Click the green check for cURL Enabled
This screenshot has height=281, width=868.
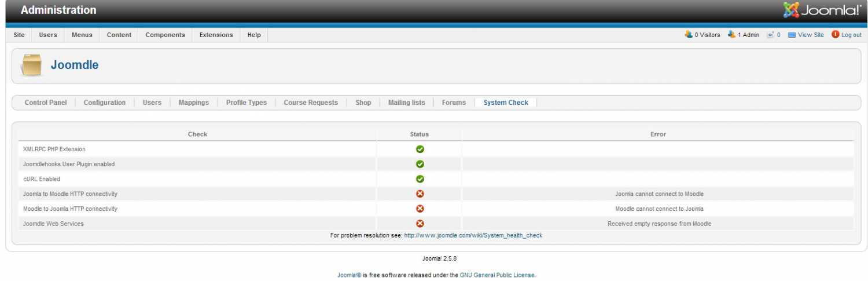pos(420,179)
